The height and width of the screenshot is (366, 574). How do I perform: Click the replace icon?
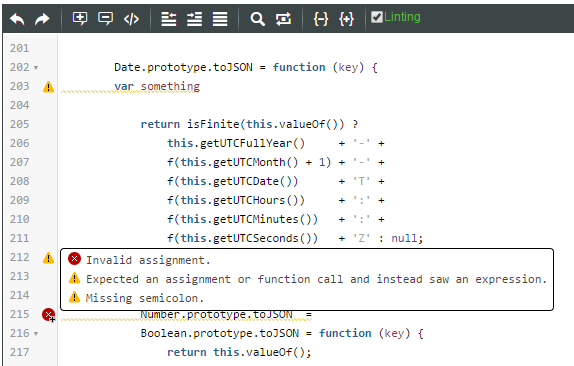click(283, 19)
